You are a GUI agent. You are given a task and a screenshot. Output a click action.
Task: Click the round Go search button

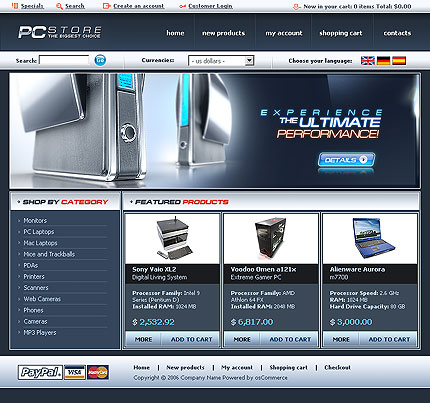coord(100,60)
